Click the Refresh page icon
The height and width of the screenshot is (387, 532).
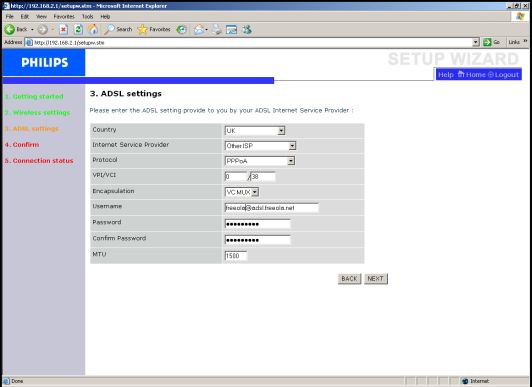coord(78,30)
